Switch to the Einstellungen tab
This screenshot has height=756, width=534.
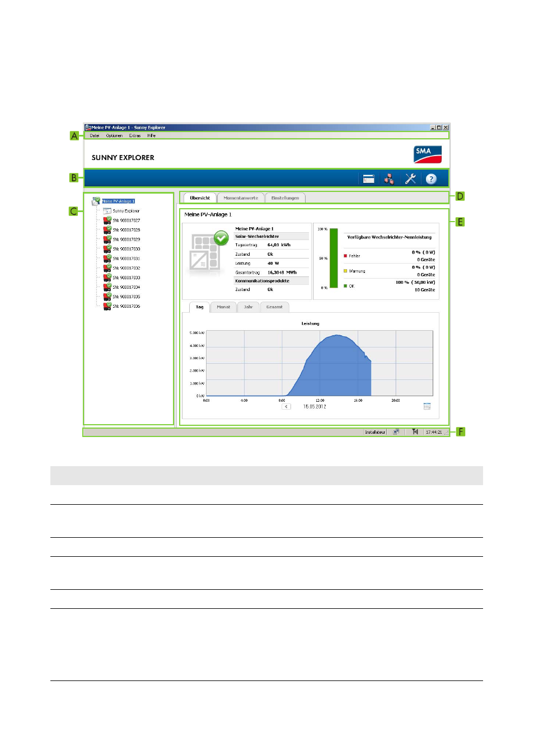pos(285,198)
